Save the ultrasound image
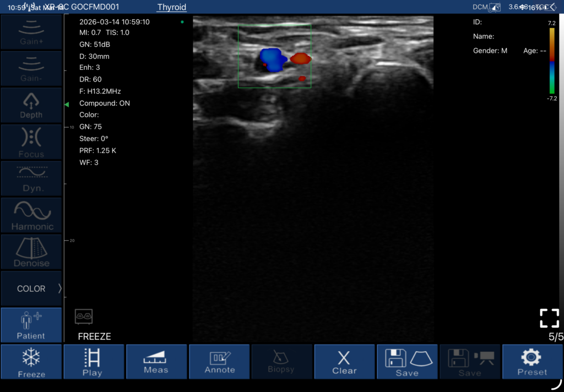The width and height of the screenshot is (564, 392). click(407, 362)
